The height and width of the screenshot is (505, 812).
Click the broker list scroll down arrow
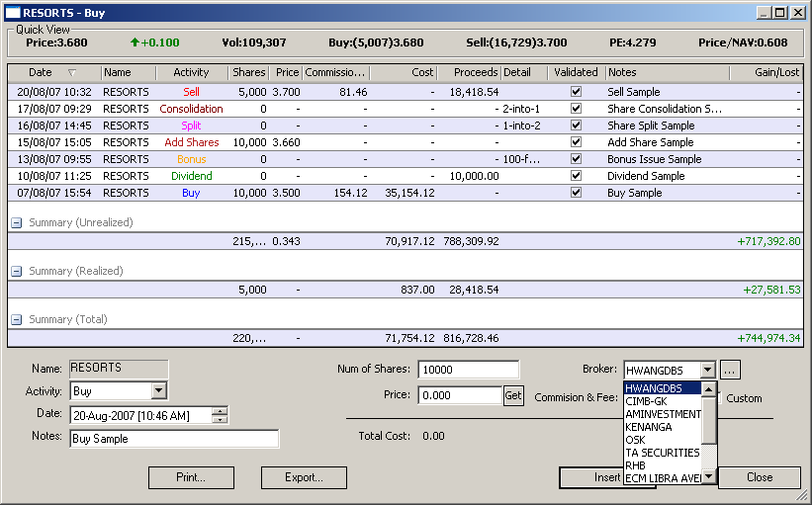708,476
